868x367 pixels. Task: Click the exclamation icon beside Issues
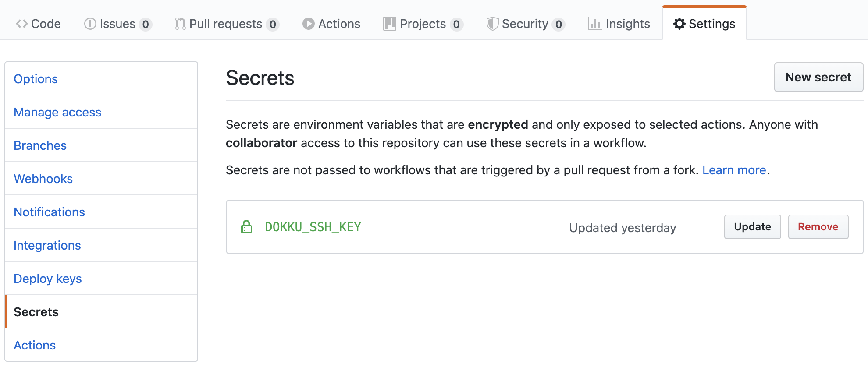click(90, 24)
